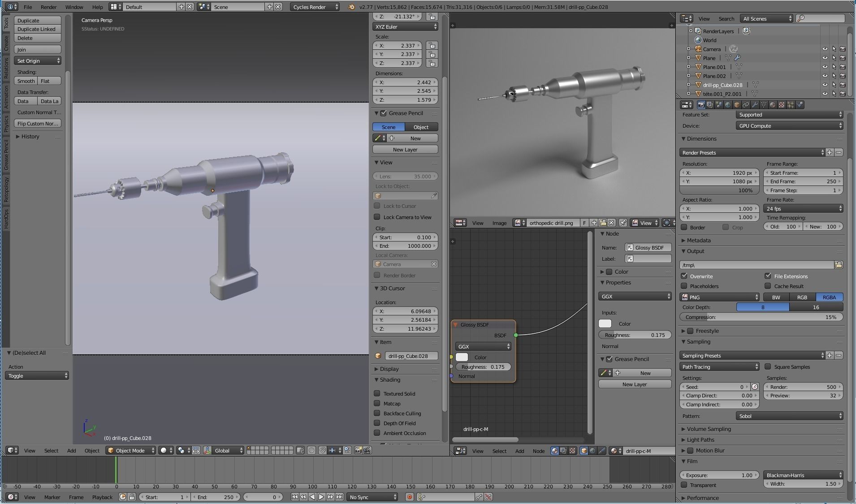Enable Ambient Occlusion checkbox
This screenshot has width=856, height=504.
[x=377, y=433]
